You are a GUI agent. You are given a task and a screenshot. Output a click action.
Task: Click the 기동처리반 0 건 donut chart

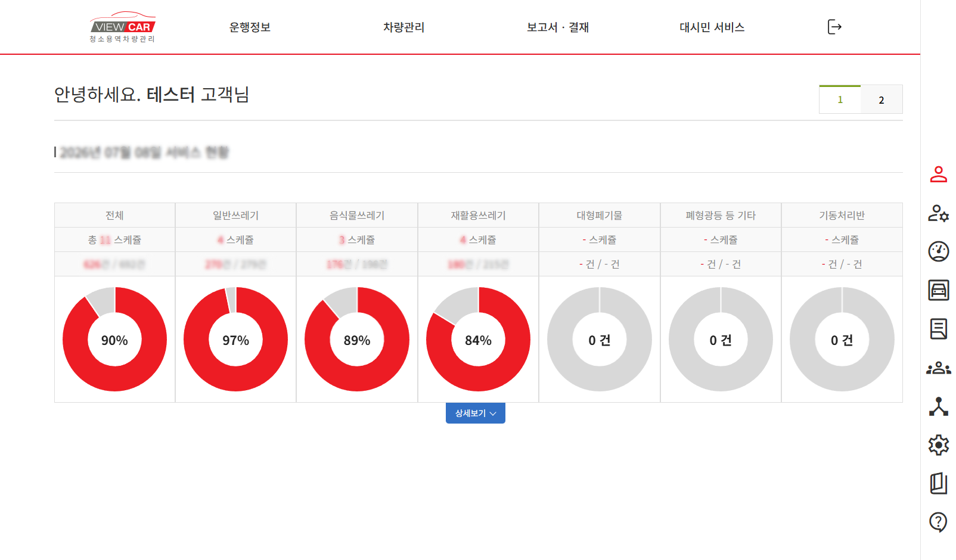click(x=842, y=340)
